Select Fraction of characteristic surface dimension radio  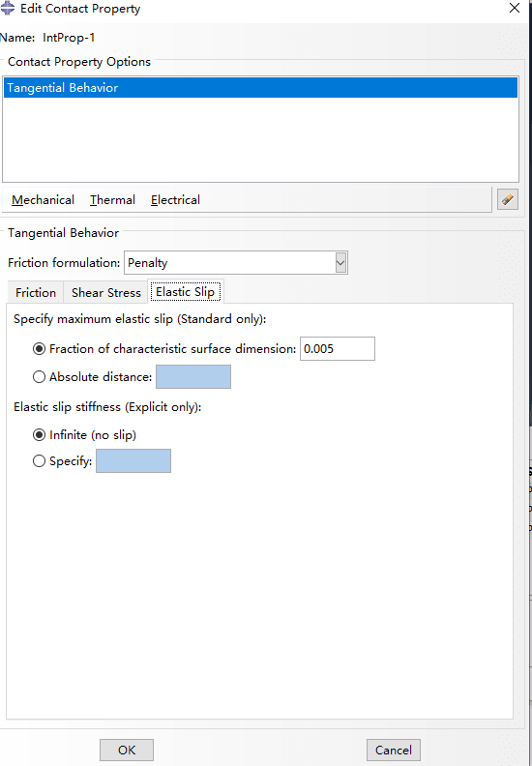click(39, 349)
